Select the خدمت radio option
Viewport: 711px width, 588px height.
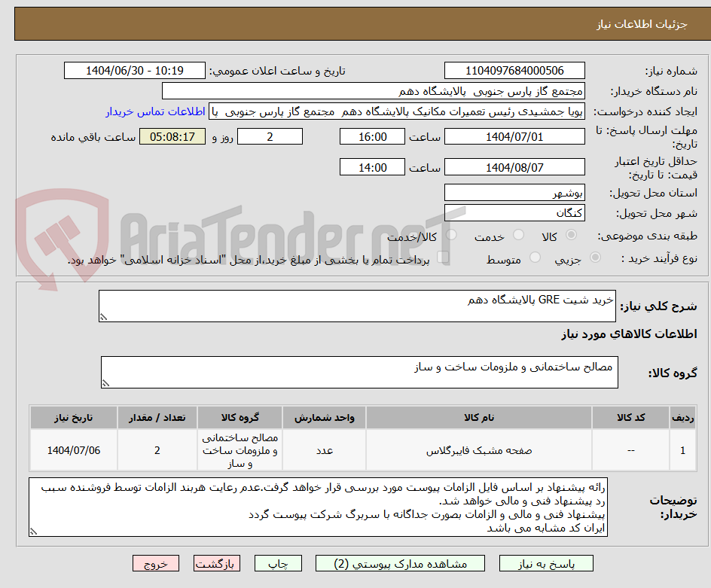click(x=518, y=235)
